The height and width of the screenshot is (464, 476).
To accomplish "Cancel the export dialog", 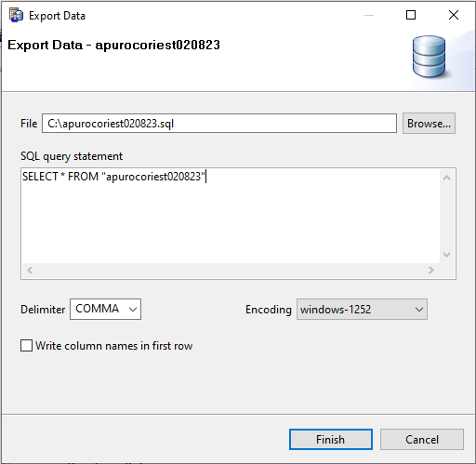I will click(x=422, y=439).
